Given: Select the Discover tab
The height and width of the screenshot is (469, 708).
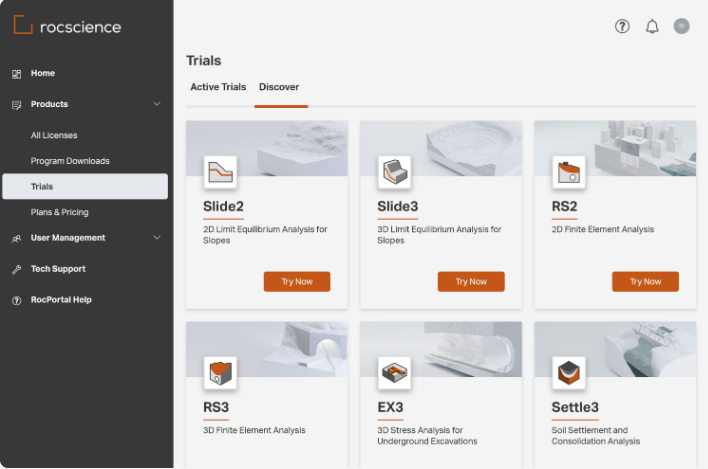Looking at the screenshot, I should point(279,88).
